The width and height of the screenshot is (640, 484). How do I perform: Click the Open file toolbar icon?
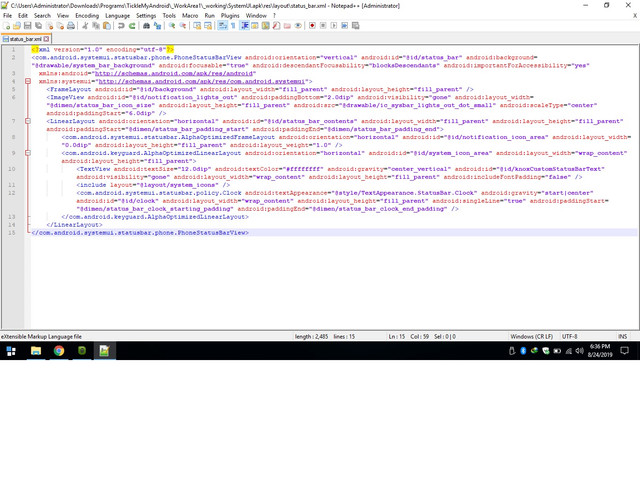[17, 26]
